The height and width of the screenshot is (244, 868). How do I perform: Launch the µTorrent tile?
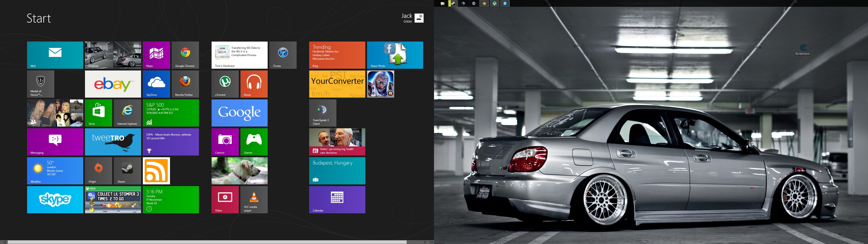[x=225, y=84]
